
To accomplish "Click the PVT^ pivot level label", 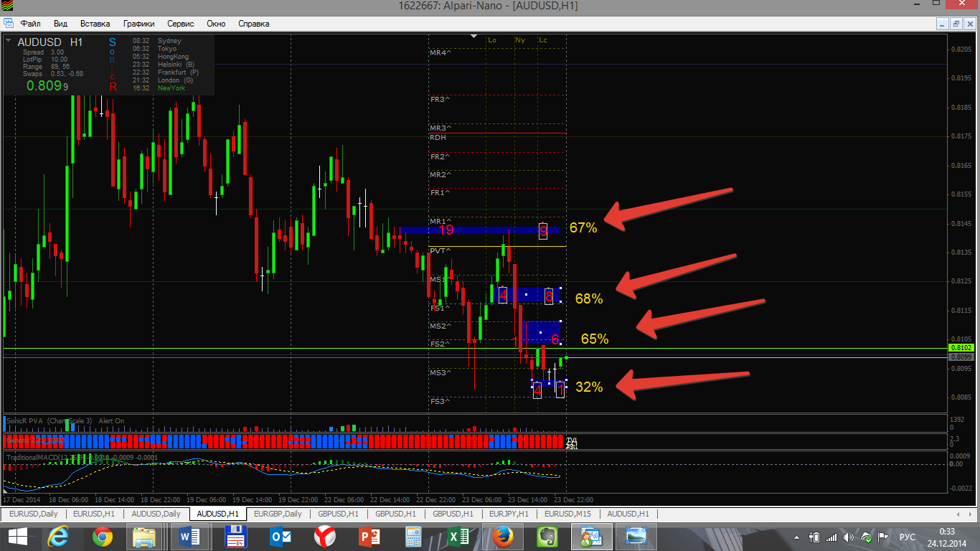I will click(x=440, y=250).
